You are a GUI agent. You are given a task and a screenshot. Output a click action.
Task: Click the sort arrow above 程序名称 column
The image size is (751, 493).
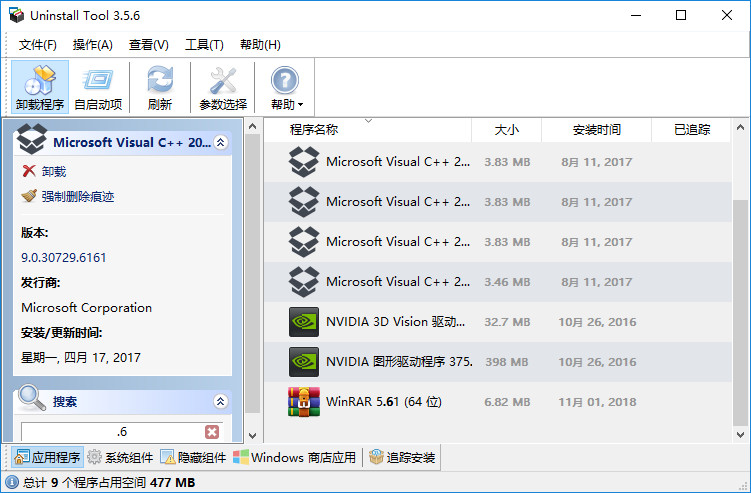[x=368, y=121]
